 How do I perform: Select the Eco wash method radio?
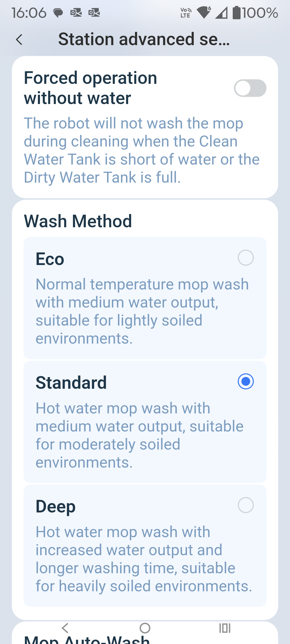point(246,258)
